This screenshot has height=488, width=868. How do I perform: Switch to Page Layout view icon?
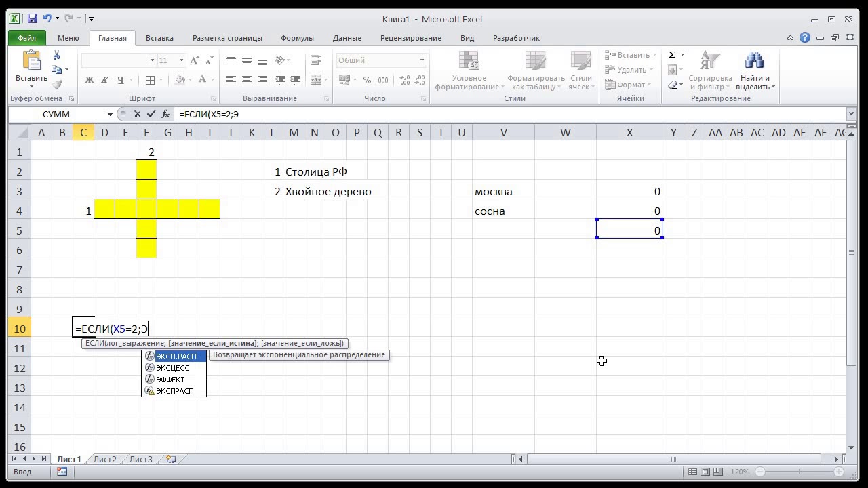pyautogui.click(x=706, y=472)
